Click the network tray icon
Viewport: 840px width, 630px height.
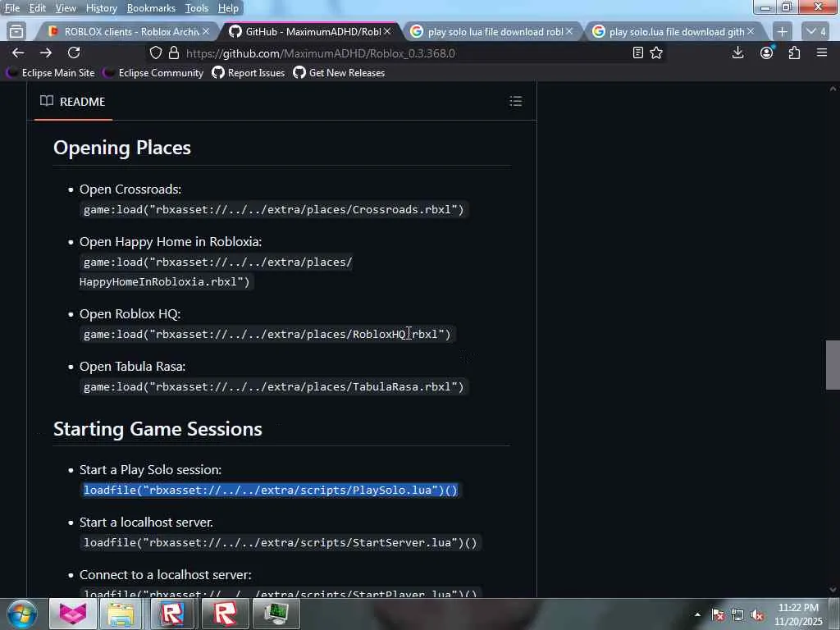click(x=737, y=615)
